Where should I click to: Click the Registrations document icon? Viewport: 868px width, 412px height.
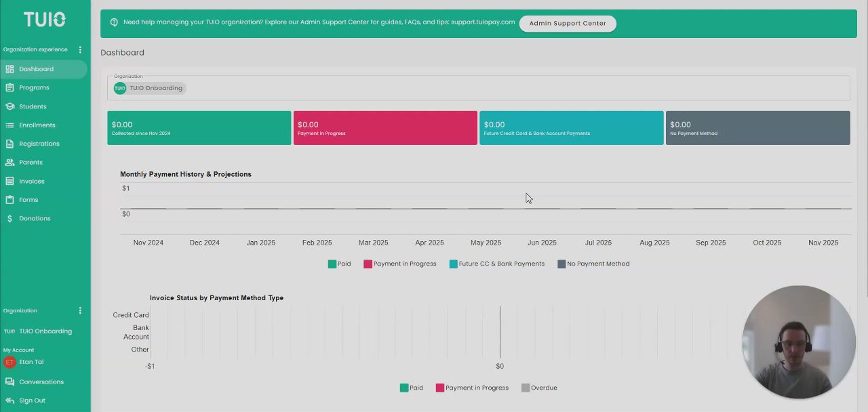[x=9, y=144]
